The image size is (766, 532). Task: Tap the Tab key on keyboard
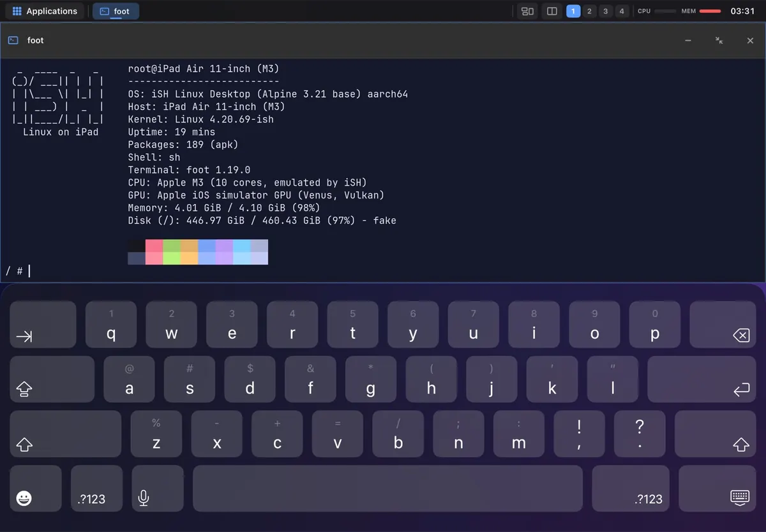[43, 325]
